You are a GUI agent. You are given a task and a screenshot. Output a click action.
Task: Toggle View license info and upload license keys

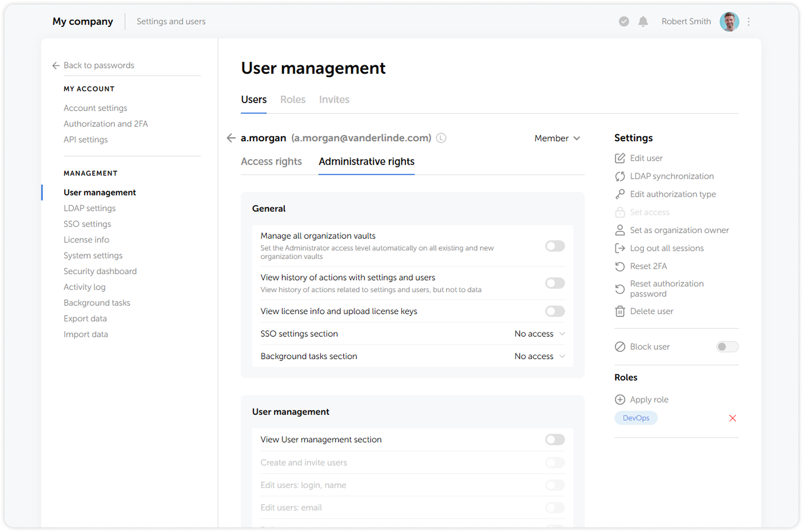click(555, 311)
